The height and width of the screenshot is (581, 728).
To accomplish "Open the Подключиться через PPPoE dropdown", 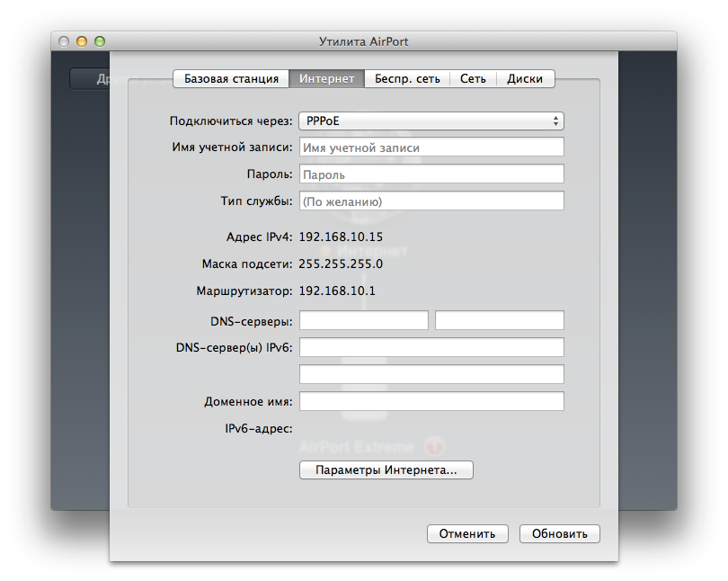I will (x=431, y=121).
